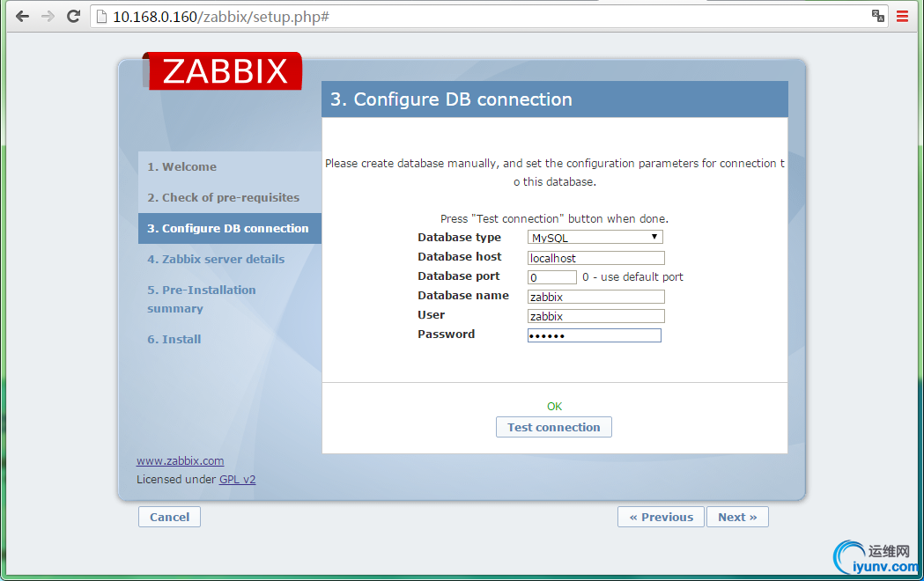Click the ZABBIX logo
924x581 pixels.
click(x=222, y=71)
